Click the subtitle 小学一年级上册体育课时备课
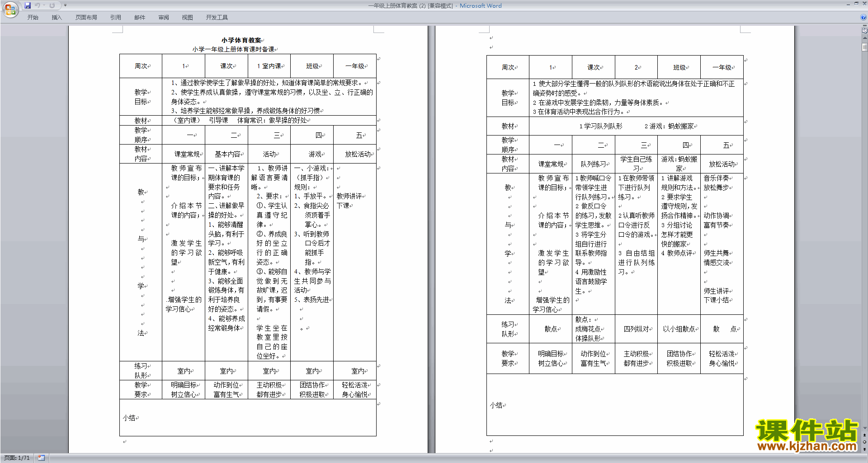 point(233,49)
